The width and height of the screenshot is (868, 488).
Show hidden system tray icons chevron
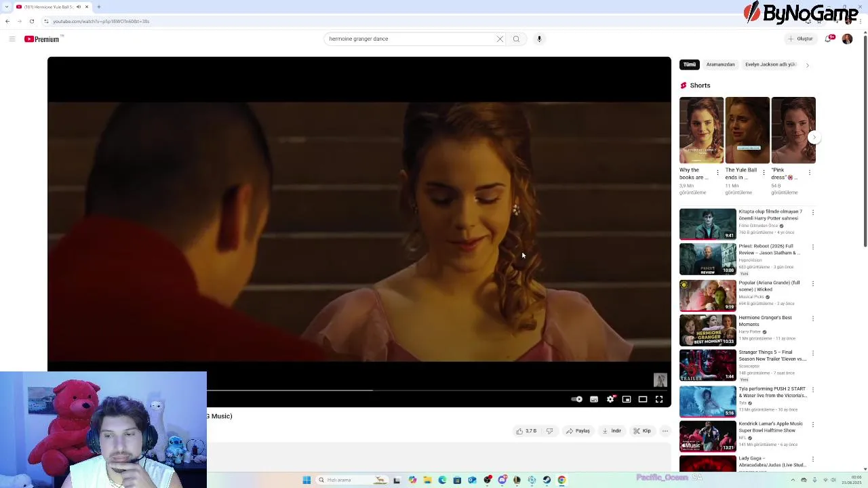[793, 480]
